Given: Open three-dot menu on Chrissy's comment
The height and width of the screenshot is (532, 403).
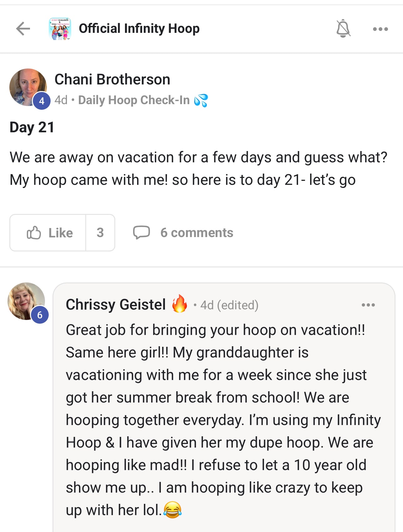Looking at the screenshot, I should (x=368, y=305).
